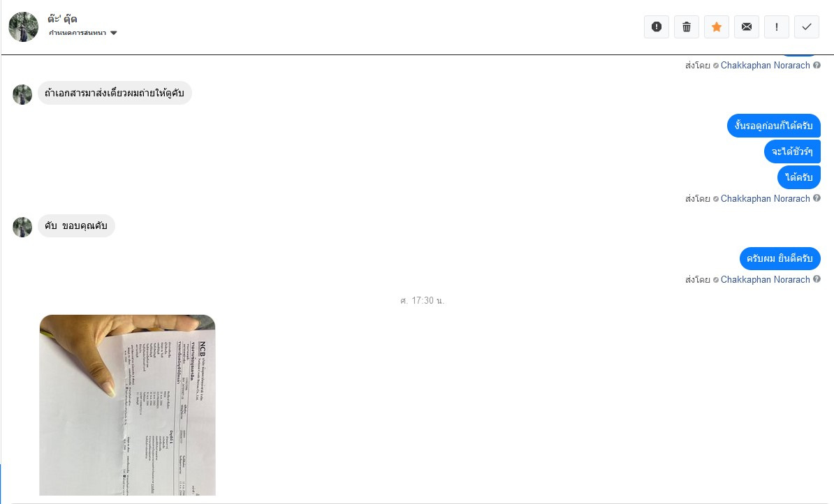The image size is (834, 504).
Task: Click help icon beside sender below ได้ครับ
Action: click(x=817, y=198)
